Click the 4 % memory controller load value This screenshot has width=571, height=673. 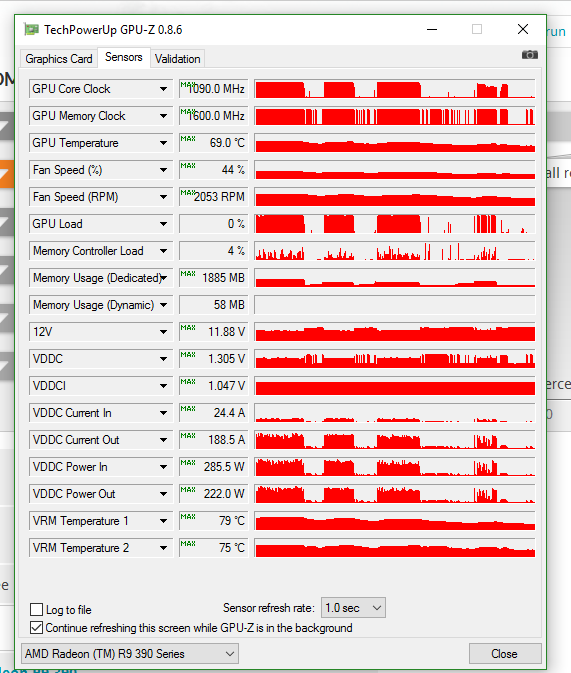point(213,251)
